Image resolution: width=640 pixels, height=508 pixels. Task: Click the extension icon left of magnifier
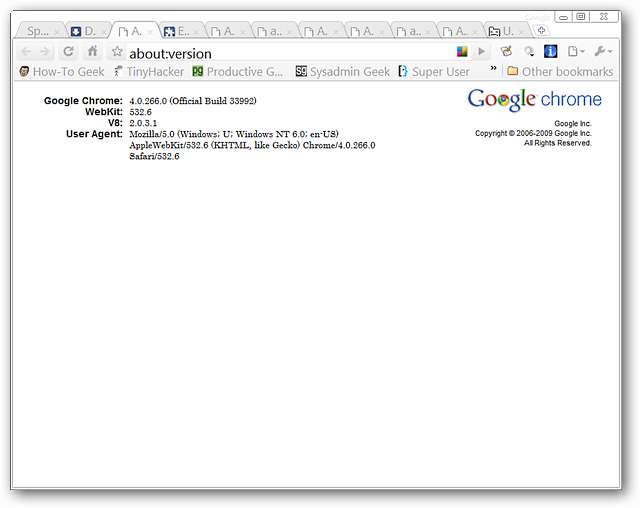pyautogui.click(x=507, y=51)
